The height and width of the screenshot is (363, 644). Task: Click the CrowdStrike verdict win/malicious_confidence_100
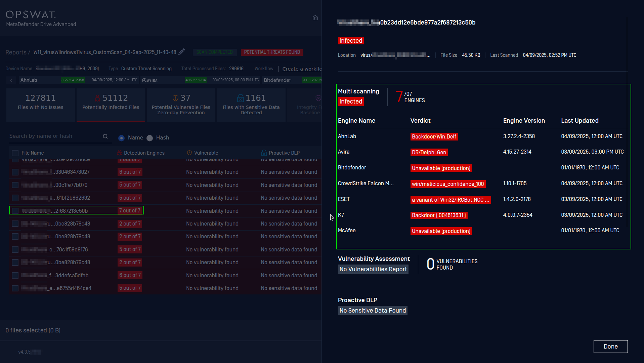(x=448, y=184)
